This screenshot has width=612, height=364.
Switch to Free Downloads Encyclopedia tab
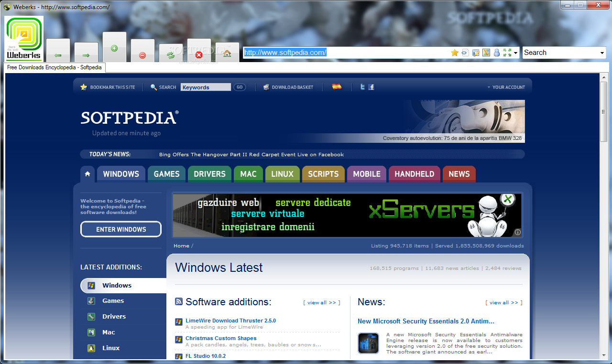click(x=55, y=67)
